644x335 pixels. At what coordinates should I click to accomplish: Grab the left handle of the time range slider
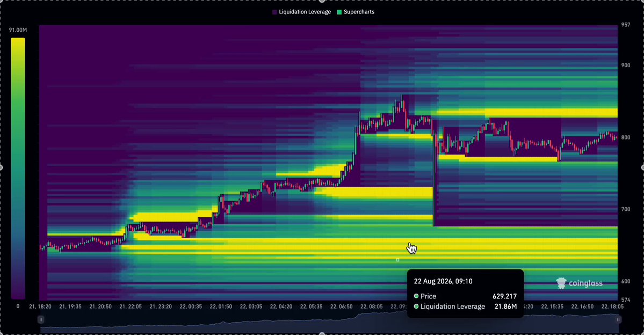point(41,319)
